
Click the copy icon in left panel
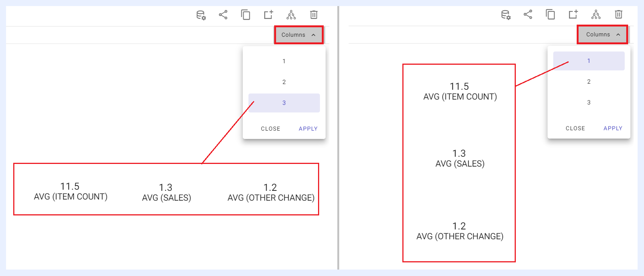point(246,15)
